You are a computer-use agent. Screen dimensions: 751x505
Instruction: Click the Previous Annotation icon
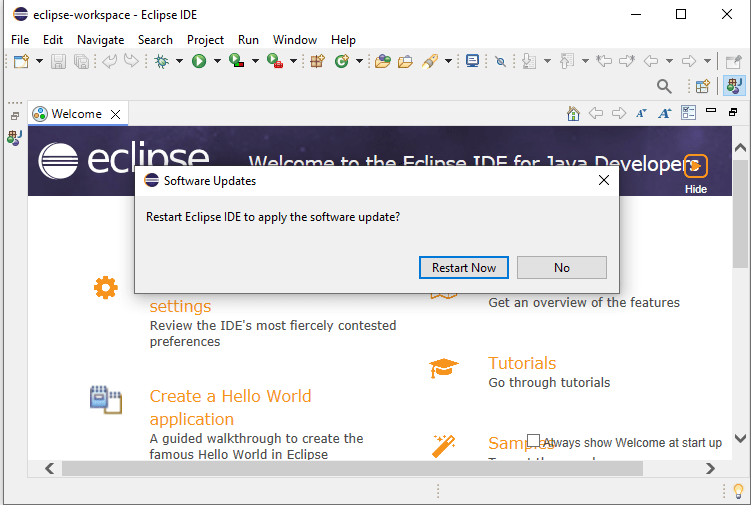tap(567, 61)
